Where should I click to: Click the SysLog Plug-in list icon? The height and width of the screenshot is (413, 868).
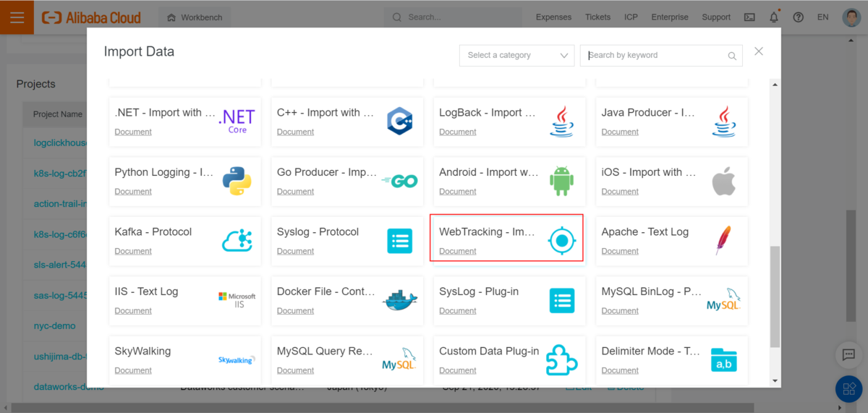pos(562,300)
